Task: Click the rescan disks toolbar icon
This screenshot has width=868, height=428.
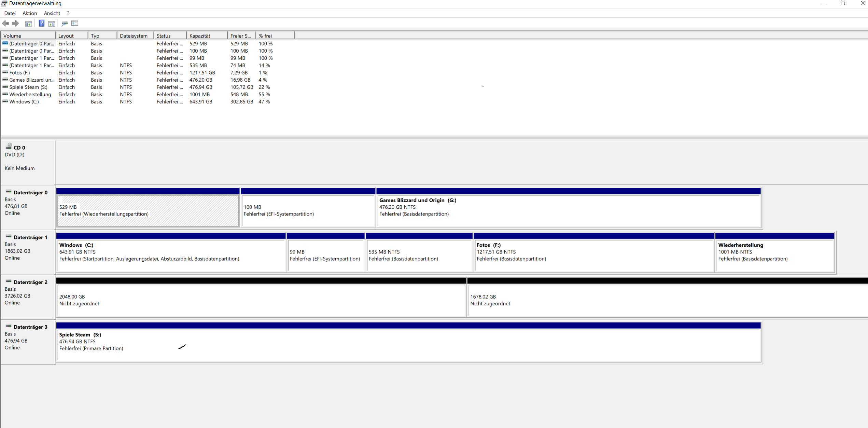Action: point(65,23)
